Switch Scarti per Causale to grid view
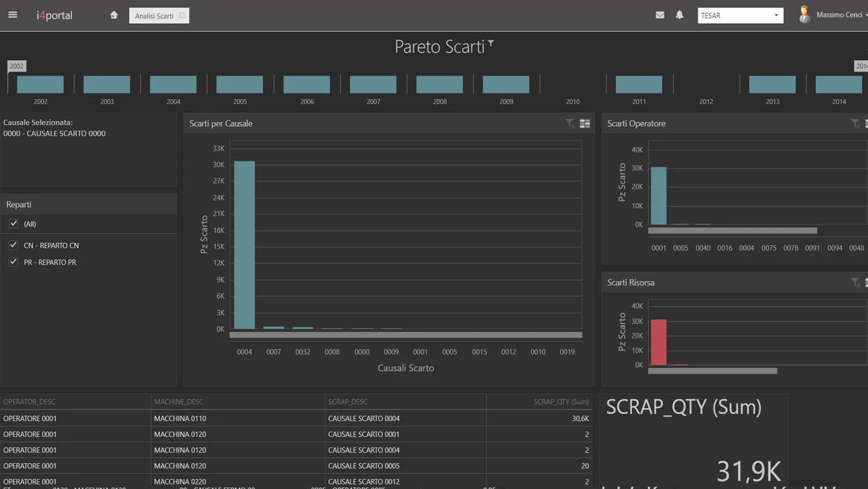The height and width of the screenshot is (489, 868). (584, 123)
